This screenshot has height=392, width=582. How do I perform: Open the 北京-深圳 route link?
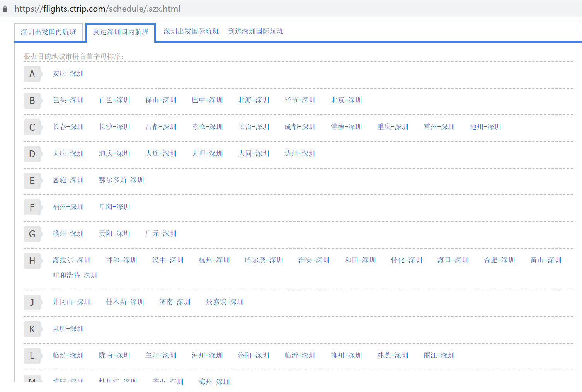[346, 100]
